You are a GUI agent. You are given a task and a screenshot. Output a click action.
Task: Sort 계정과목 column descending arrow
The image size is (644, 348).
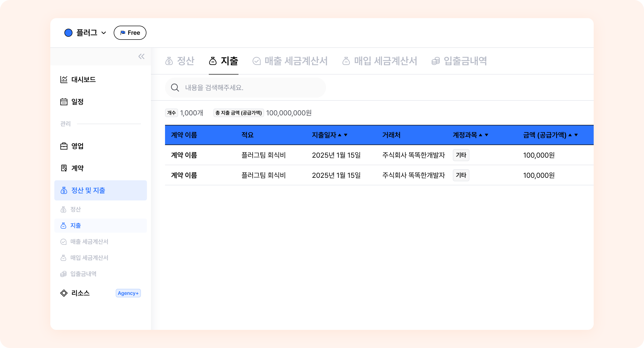tap(487, 135)
